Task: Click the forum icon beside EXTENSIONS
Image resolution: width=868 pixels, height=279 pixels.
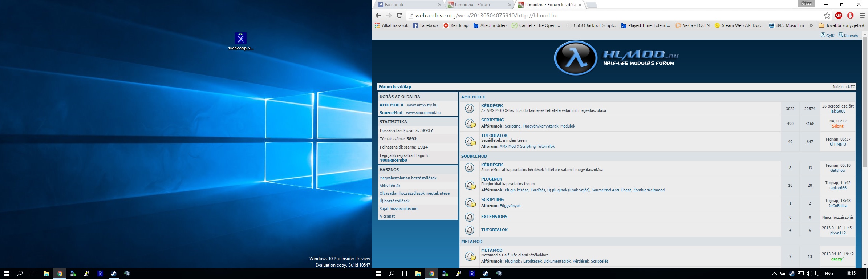Action: 470,217
